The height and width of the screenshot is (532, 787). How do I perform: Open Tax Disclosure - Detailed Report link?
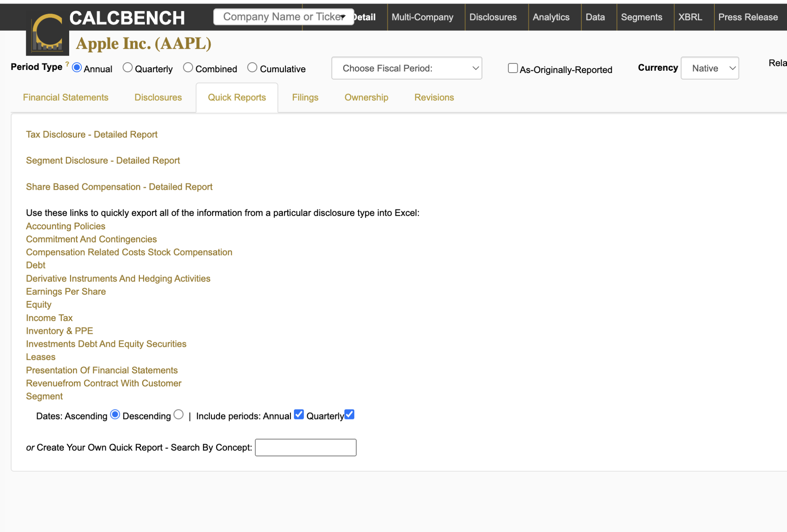[91, 134]
